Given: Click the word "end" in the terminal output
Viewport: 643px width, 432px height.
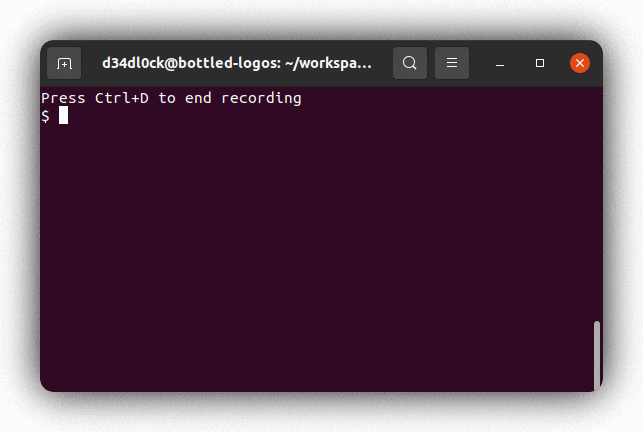Looking at the screenshot, I should click(x=198, y=98).
